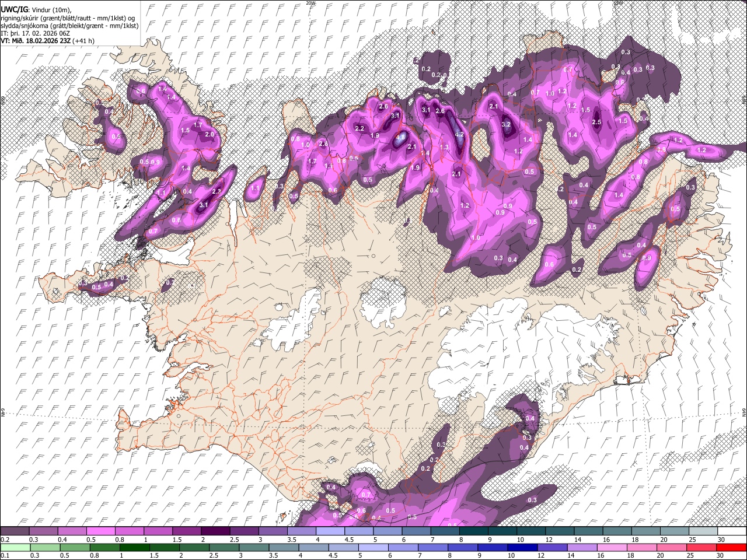Click the 'VT: Mið. 18.02.2026 23Z' valid time
This screenshot has height=560, width=747.
click(x=36, y=41)
